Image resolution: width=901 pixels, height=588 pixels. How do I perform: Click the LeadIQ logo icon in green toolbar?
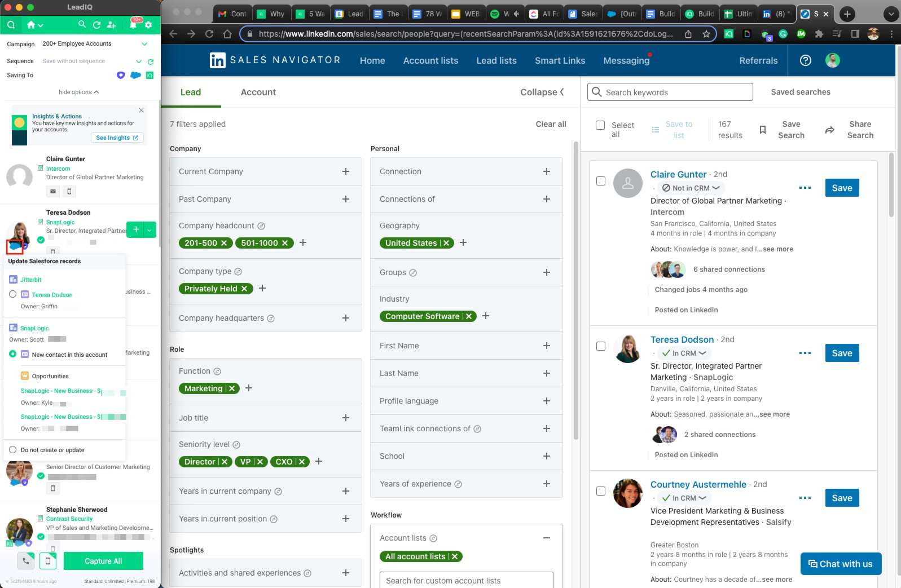tap(11, 25)
